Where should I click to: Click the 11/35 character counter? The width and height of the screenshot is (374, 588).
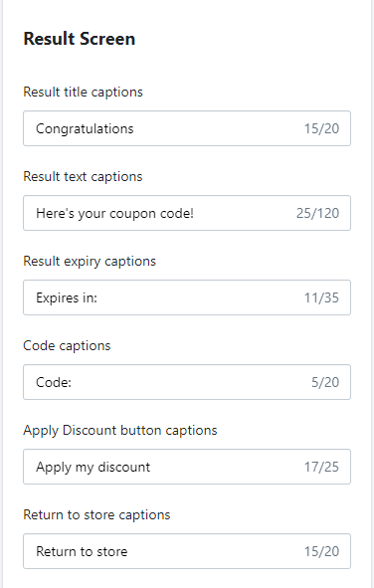321,297
